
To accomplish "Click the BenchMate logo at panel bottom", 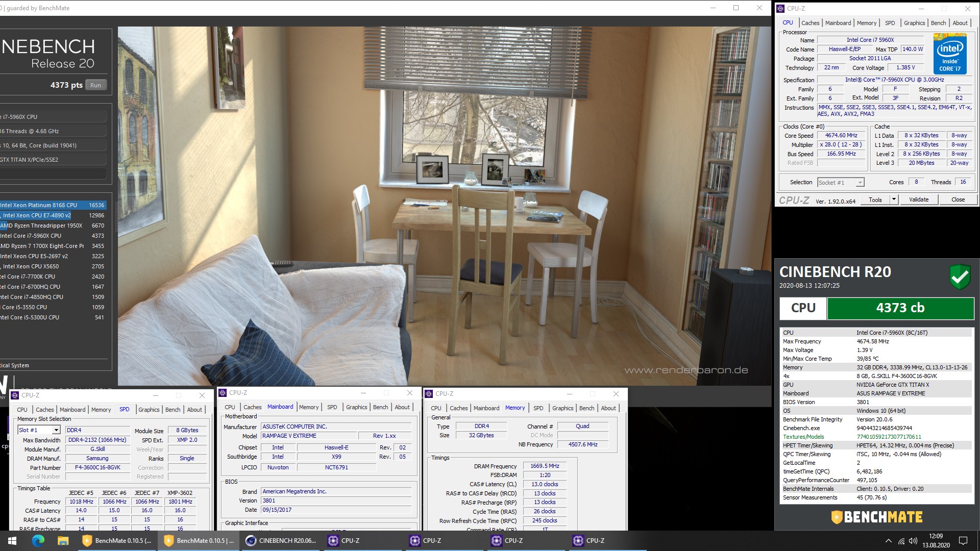I will click(876, 517).
